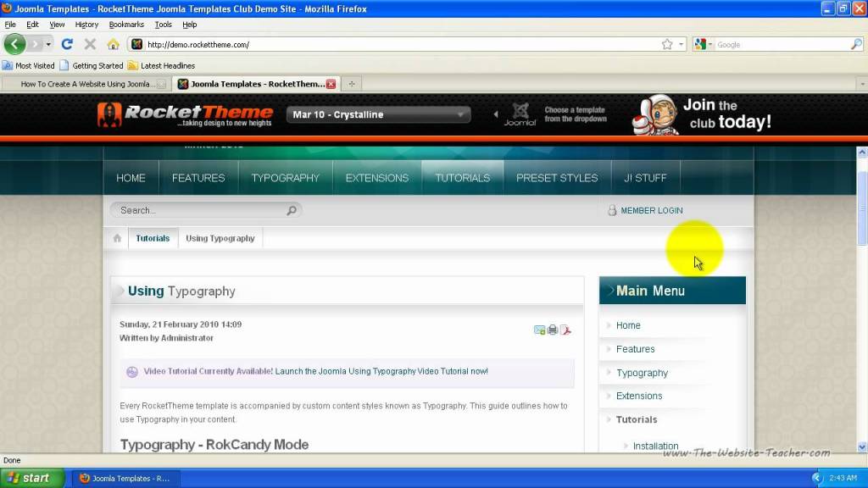868x488 pixels.
Task: Open the Bookmarks menu
Action: point(126,25)
